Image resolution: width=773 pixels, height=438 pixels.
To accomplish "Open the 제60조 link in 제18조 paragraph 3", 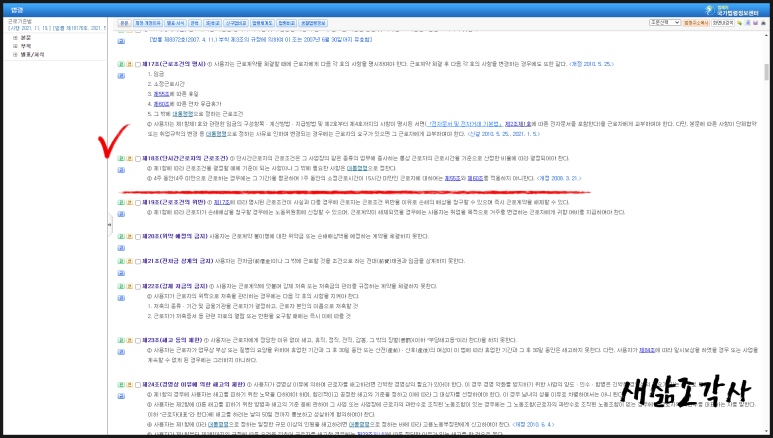I will 475,179.
